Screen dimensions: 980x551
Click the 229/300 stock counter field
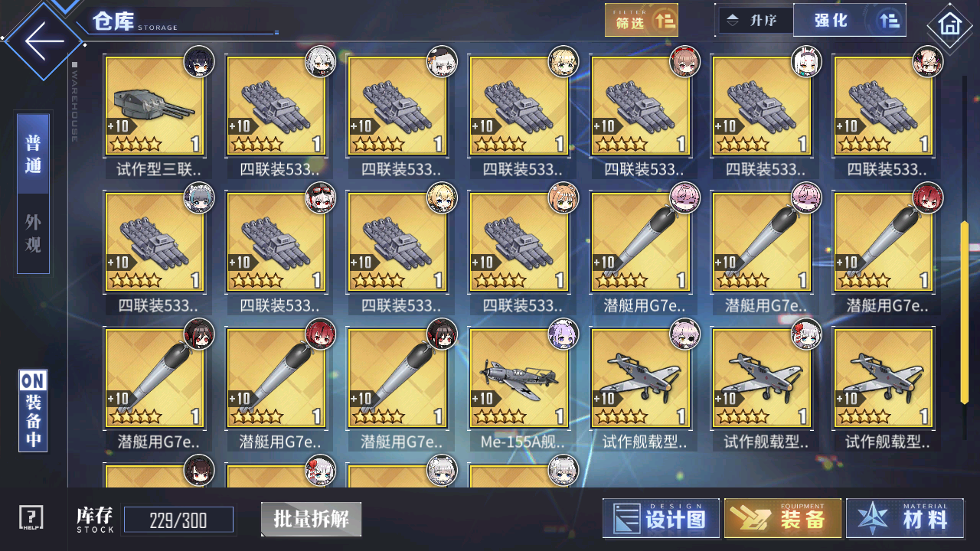pyautogui.click(x=178, y=521)
